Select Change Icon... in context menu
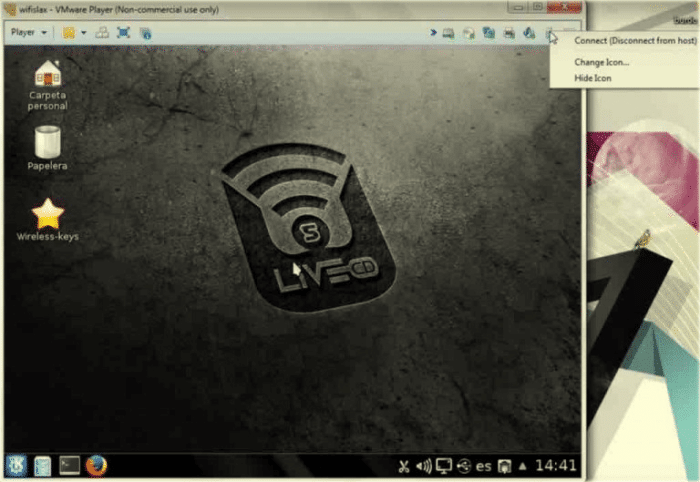The image size is (700, 482). 602,62
